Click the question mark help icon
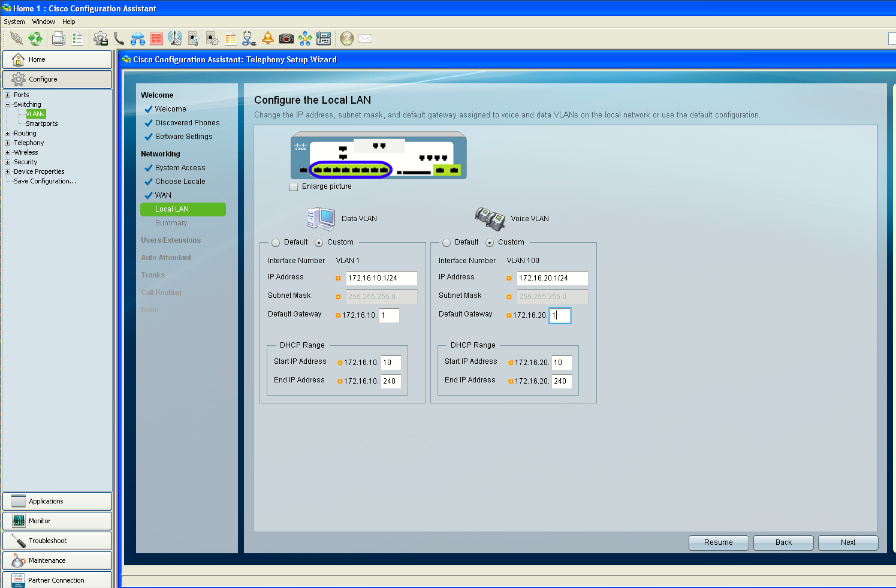The width and height of the screenshot is (896, 588). 346,39
